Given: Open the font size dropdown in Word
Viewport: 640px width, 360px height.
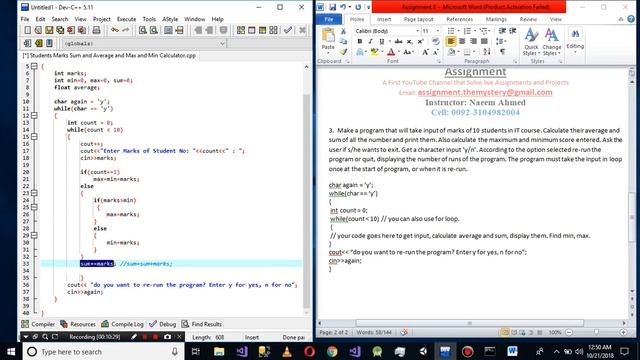Looking at the screenshot, I should pos(438,31).
